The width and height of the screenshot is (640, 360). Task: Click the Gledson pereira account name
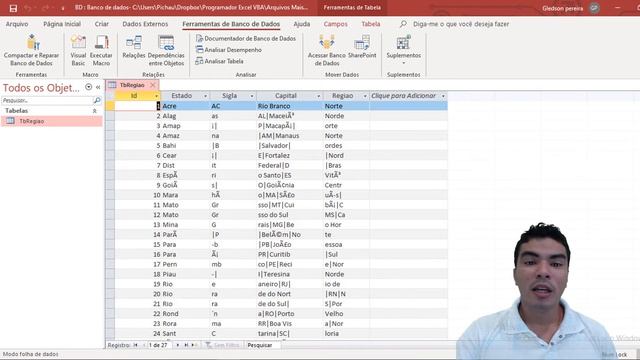[x=562, y=8]
